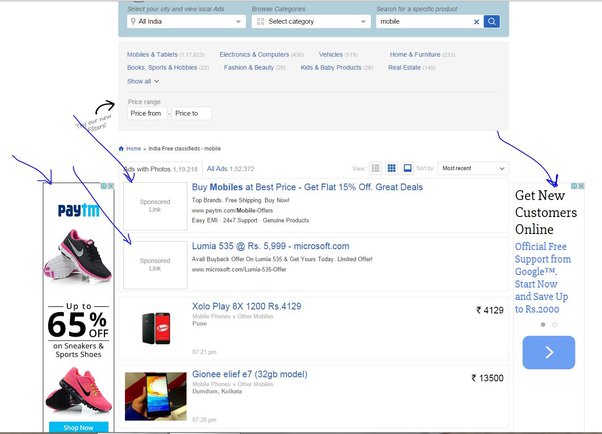Close the Paytm ad with X
This screenshot has height=434, width=602.
coord(111,186)
